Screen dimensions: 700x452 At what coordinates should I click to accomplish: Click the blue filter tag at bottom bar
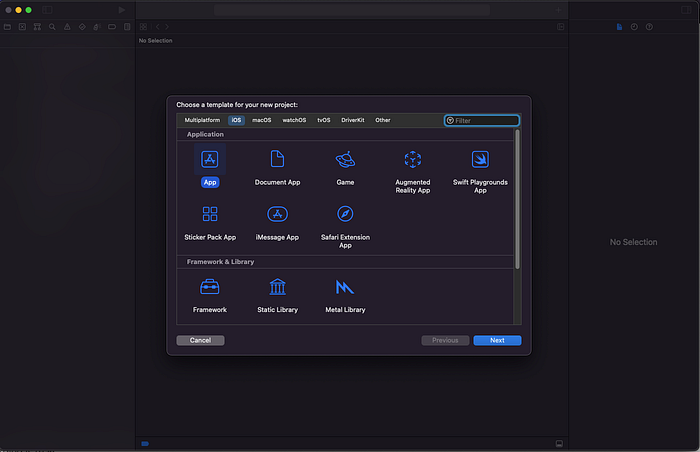click(145, 444)
